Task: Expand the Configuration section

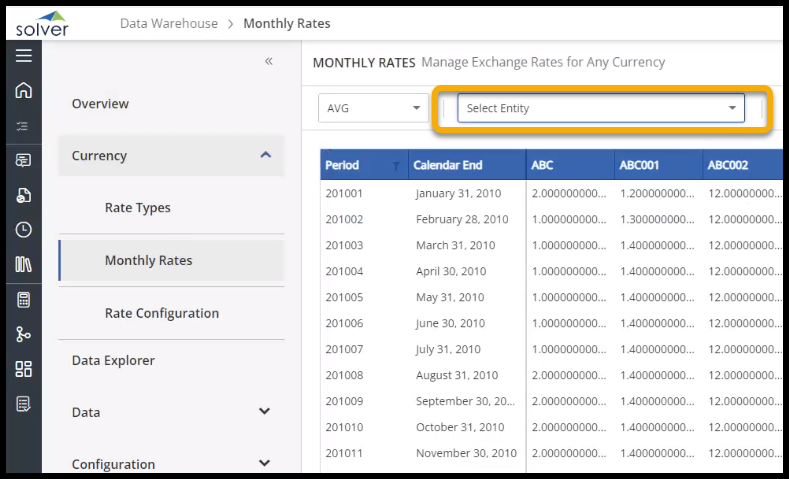Action: [264, 463]
